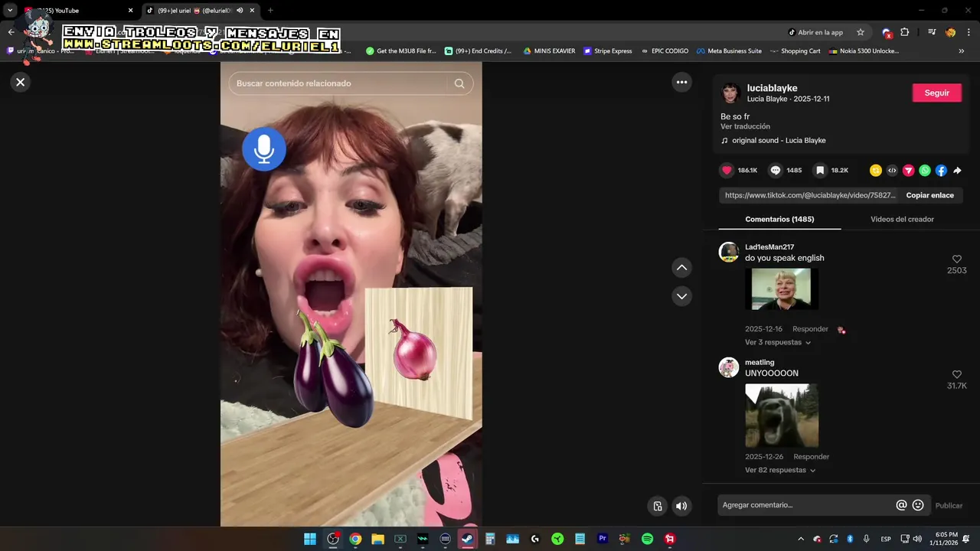Open emoji picker in comment box
980x551 pixels.
918,505
